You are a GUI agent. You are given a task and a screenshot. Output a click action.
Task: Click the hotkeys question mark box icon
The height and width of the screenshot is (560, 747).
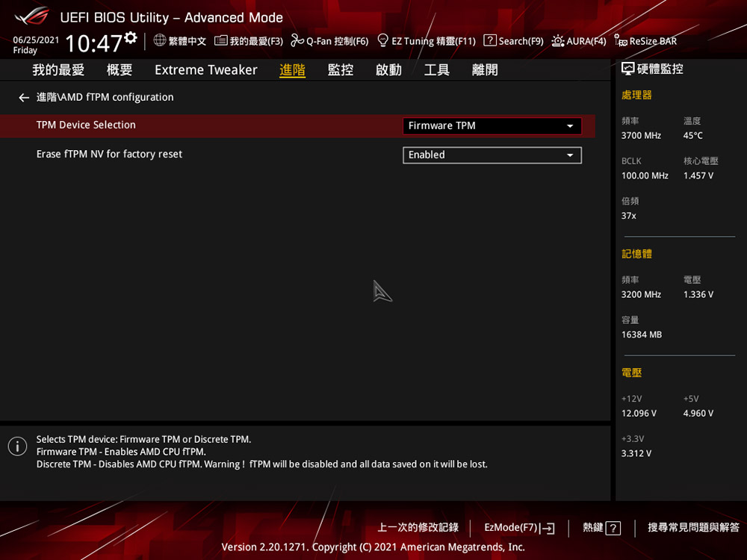(613, 528)
